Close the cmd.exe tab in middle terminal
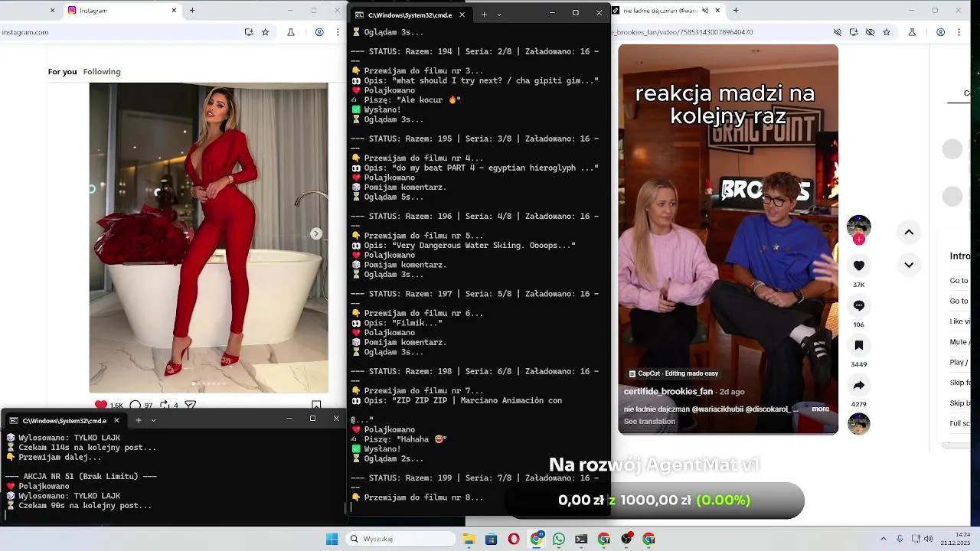The image size is (980, 551). (x=462, y=15)
